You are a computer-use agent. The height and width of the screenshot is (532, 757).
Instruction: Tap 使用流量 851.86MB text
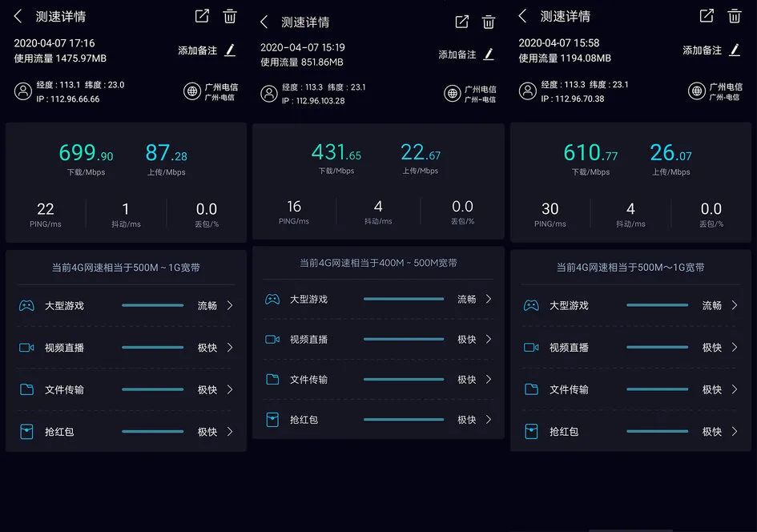point(302,62)
